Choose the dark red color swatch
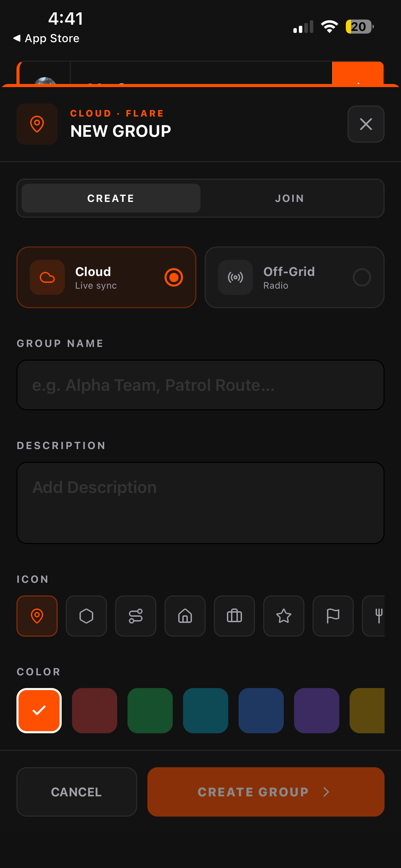This screenshot has height=868, width=401. [95, 711]
